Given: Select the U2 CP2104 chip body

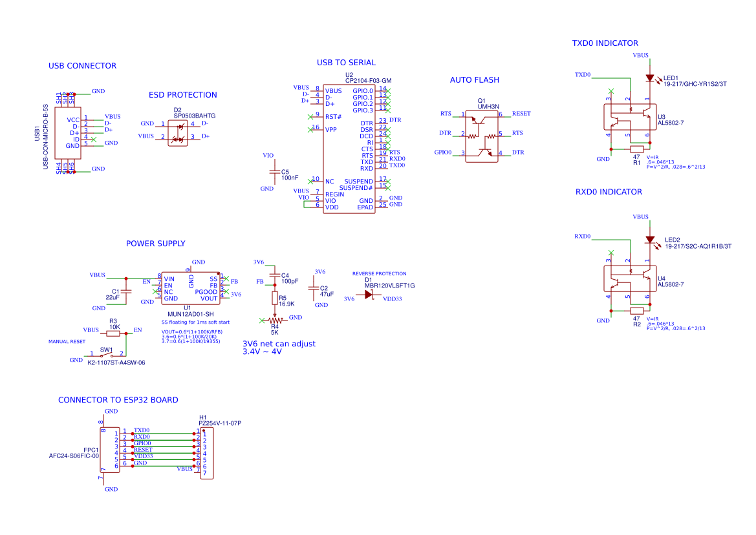Looking at the screenshot, I should pyautogui.click(x=349, y=149).
